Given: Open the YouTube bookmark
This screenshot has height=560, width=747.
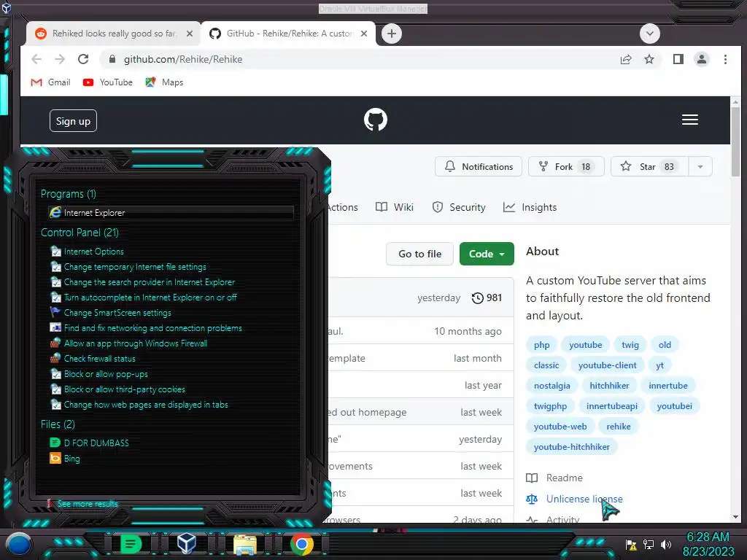Looking at the screenshot, I should (x=108, y=82).
